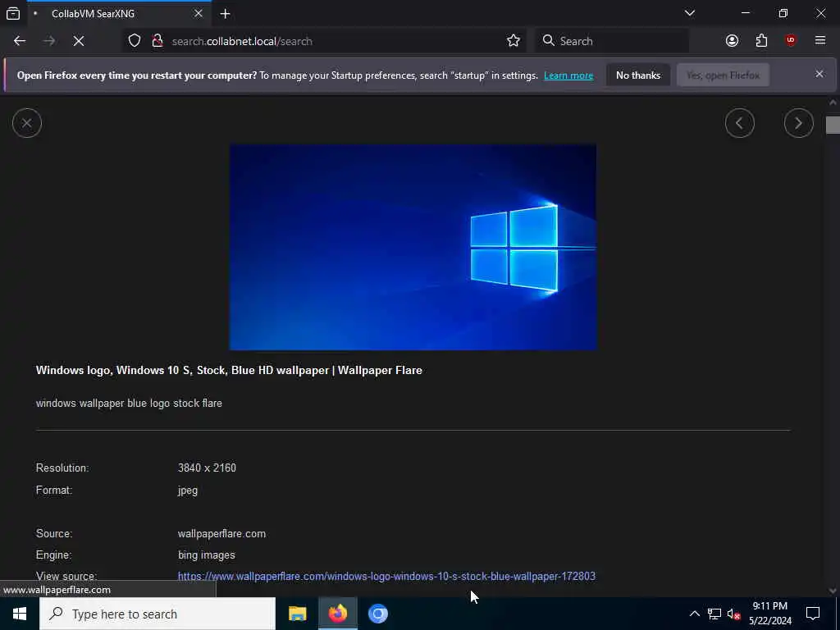Show previous image result

pos(739,123)
